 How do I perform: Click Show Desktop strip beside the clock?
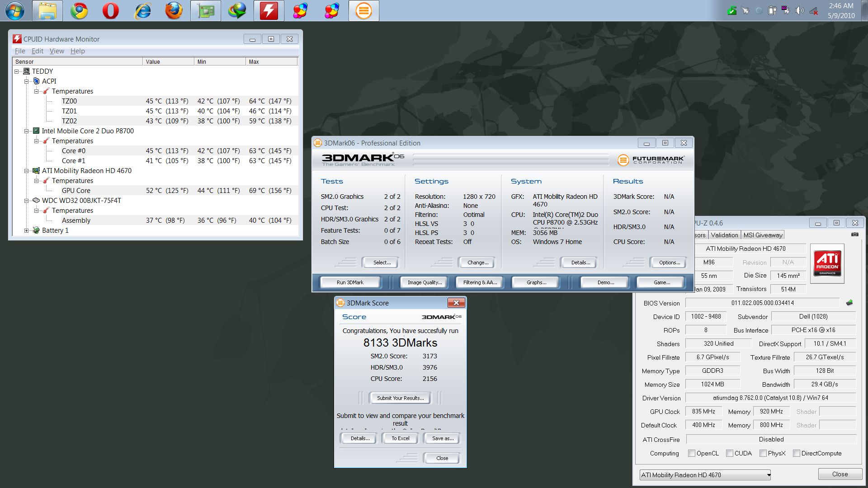click(864, 10)
